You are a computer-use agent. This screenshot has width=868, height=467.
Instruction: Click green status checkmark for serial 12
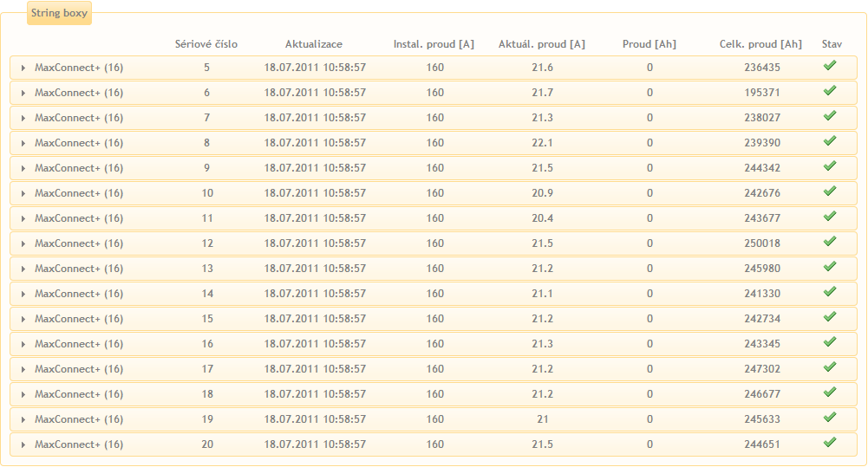pos(830,242)
